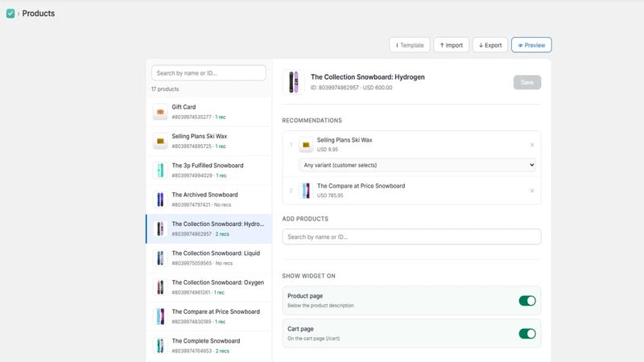Remove Selling Plans Ski Wax recommendation
Viewport: 644px width, 362px height.
point(532,145)
